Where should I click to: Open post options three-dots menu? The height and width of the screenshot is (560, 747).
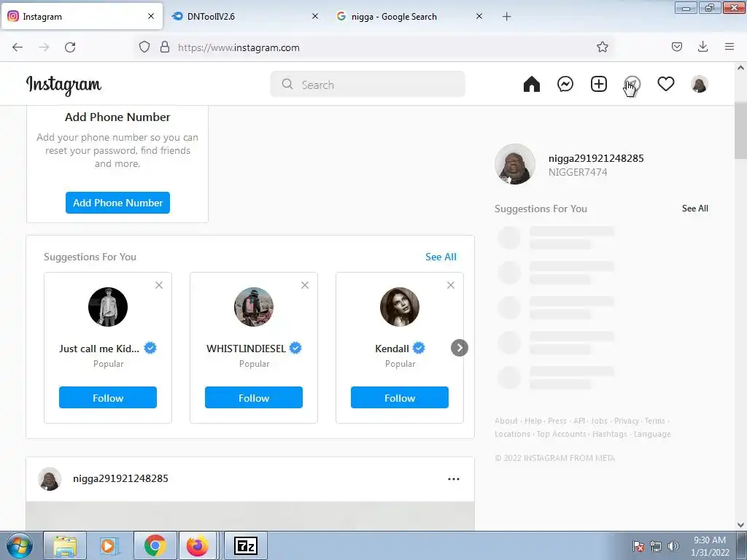[454, 479]
